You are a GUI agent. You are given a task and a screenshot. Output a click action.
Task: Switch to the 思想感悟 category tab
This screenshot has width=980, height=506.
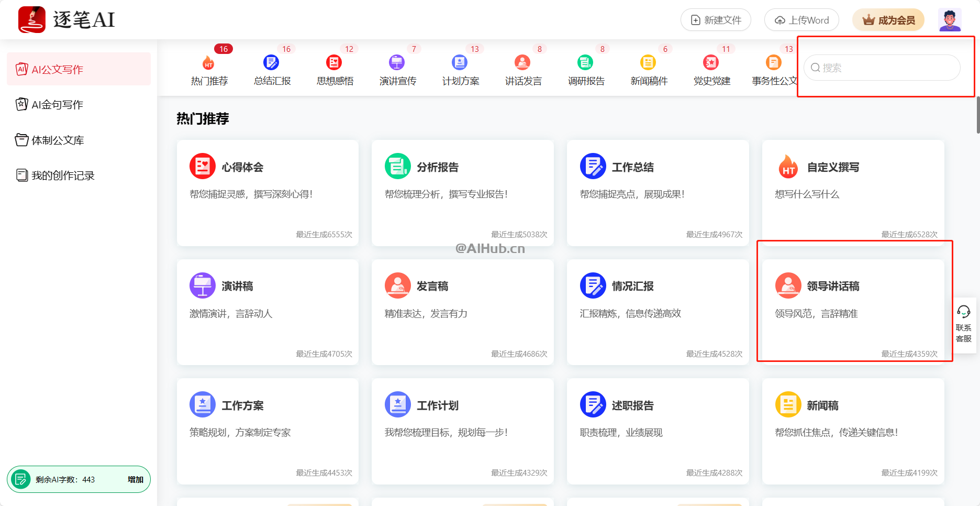click(x=335, y=70)
